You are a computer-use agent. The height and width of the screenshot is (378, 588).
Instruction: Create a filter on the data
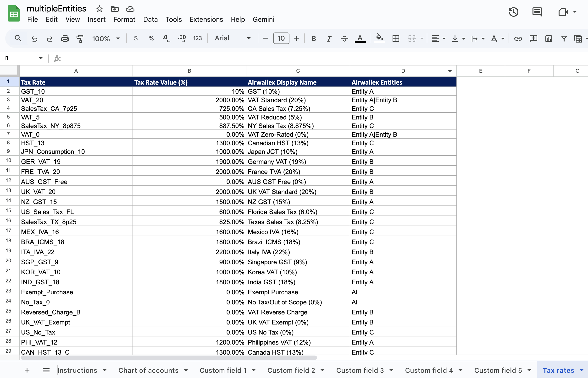click(564, 38)
